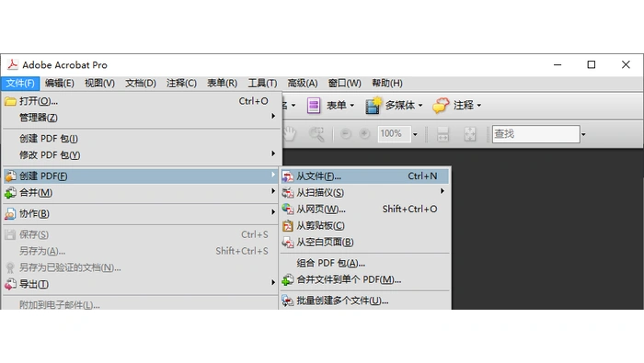Expand the 导出(T) submenu arrow

(273, 283)
